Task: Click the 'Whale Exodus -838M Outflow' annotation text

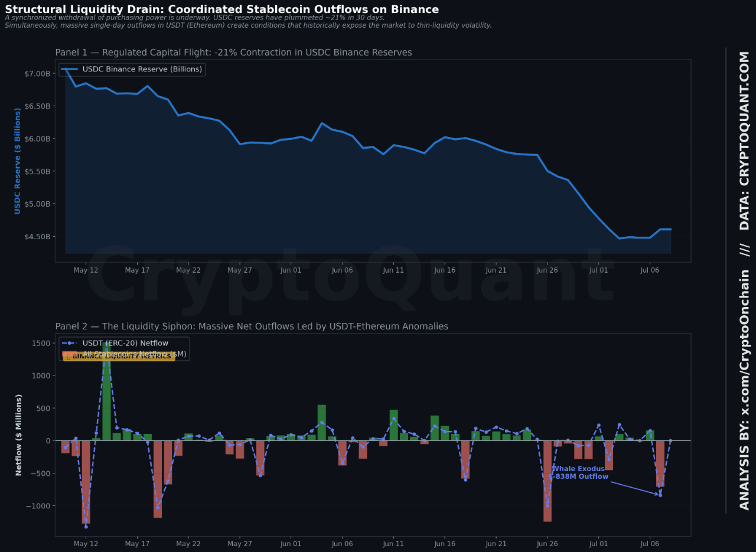Action: [579, 473]
